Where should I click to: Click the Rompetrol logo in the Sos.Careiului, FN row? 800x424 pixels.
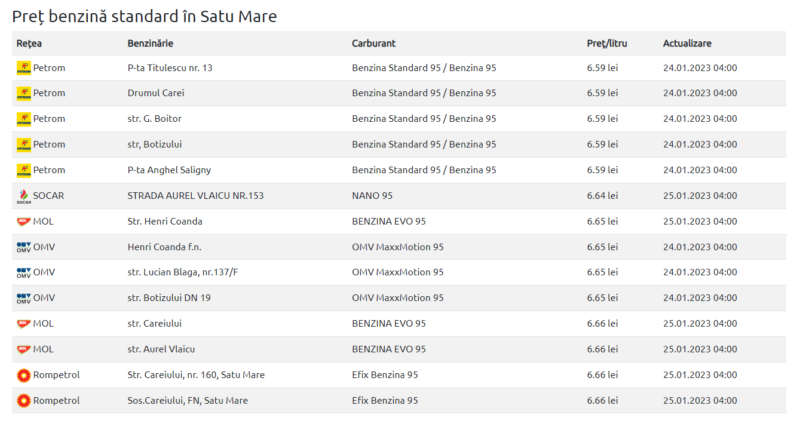point(24,401)
